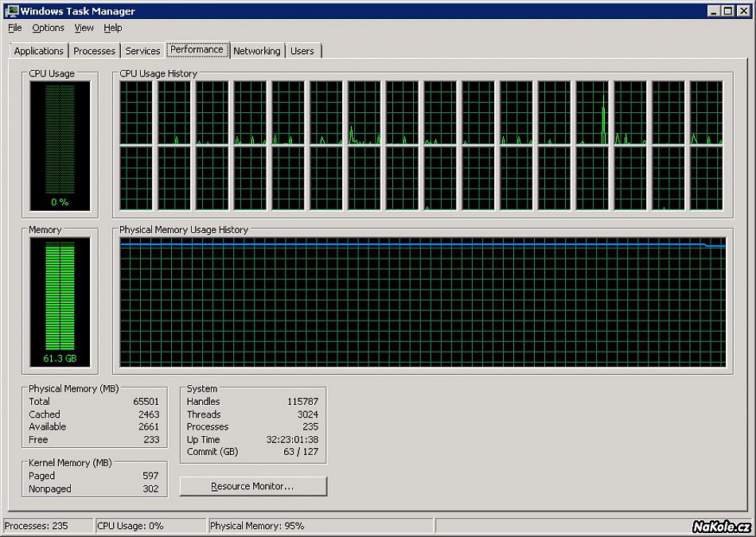Switch to the Networking tab
756x537 pixels.
(x=256, y=51)
